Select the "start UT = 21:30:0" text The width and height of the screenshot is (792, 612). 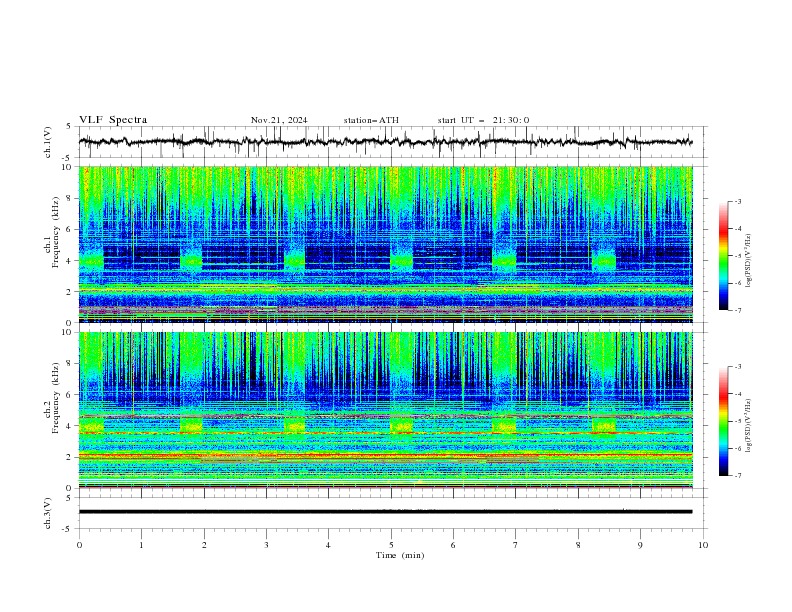(483, 120)
